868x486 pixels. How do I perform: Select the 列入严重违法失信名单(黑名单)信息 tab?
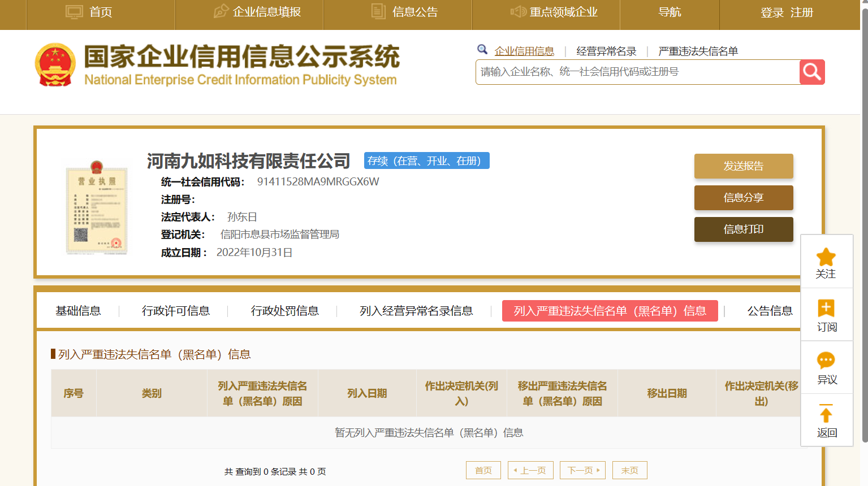[x=610, y=311]
